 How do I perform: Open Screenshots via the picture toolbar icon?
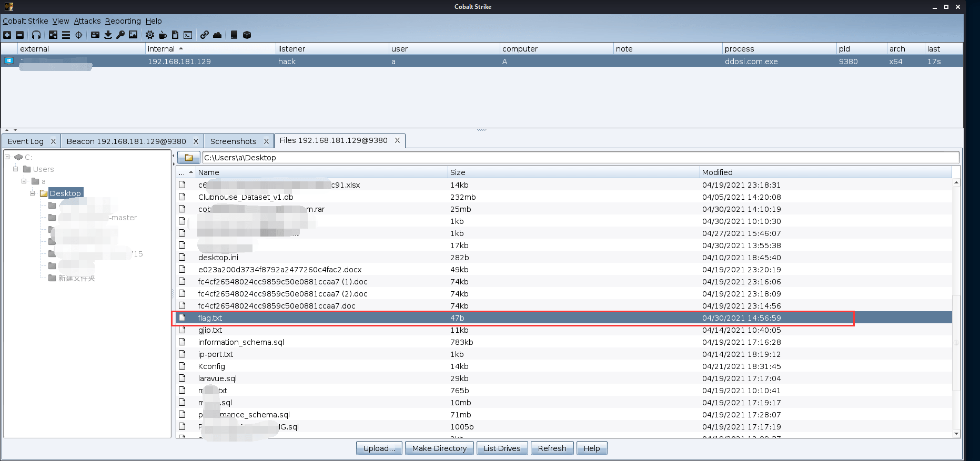click(x=133, y=35)
